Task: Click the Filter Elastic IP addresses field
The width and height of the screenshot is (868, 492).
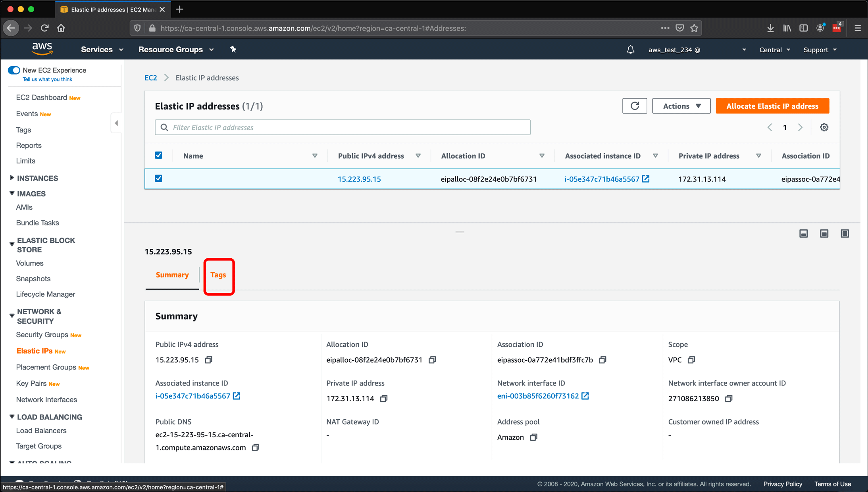Action: click(343, 127)
